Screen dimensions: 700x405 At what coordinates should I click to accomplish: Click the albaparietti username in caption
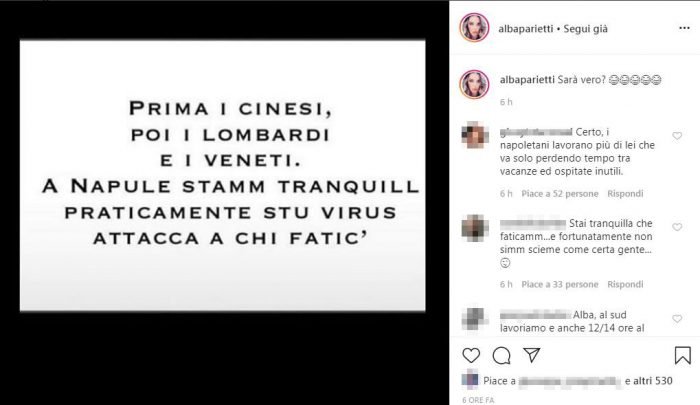[x=527, y=80]
